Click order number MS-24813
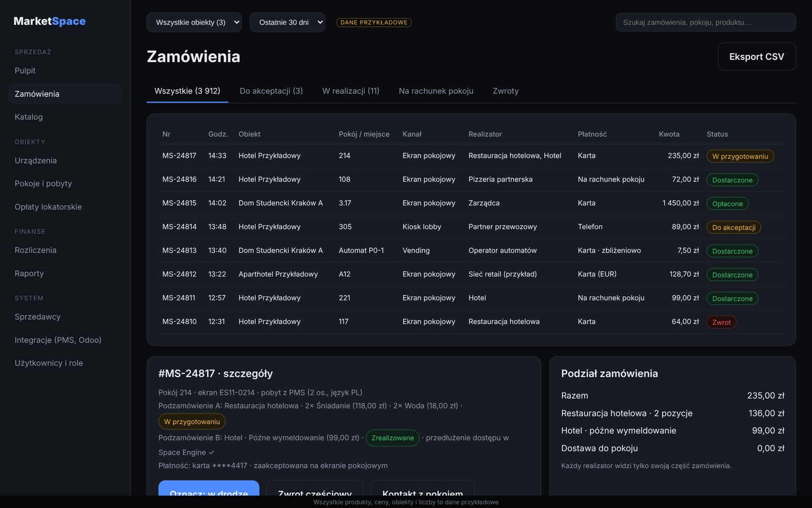The height and width of the screenshot is (508, 812). tap(179, 250)
